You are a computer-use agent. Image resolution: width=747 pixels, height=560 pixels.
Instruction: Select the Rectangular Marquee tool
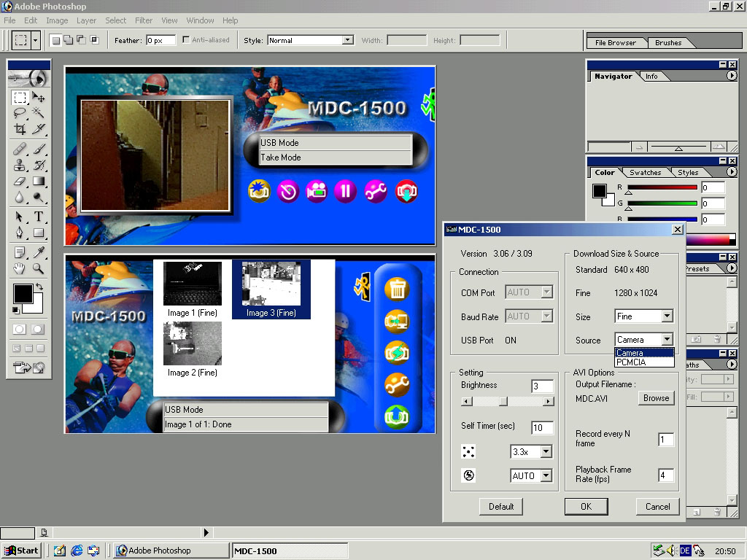coord(20,98)
